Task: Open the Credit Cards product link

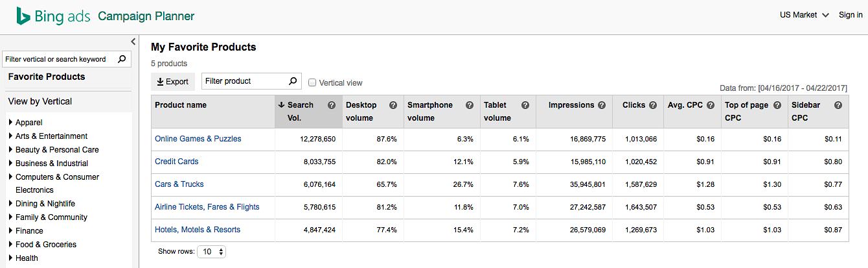Action: pyautogui.click(x=176, y=162)
